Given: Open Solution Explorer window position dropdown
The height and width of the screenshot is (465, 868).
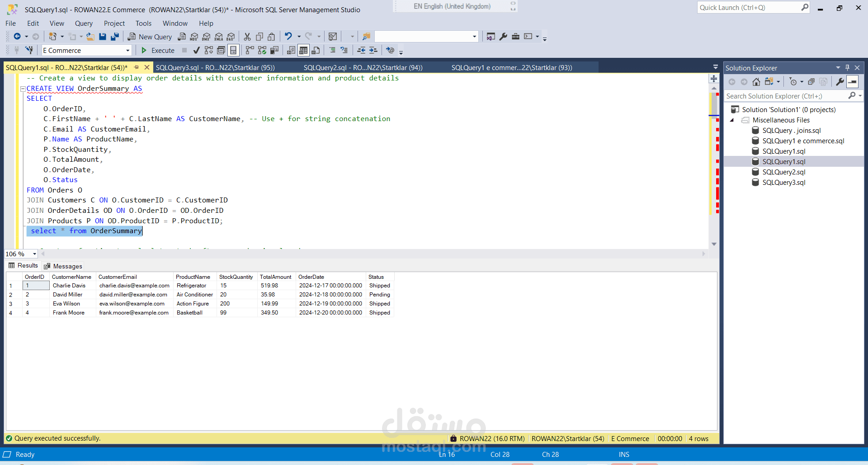Looking at the screenshot, I should click(x=838, y=68).
